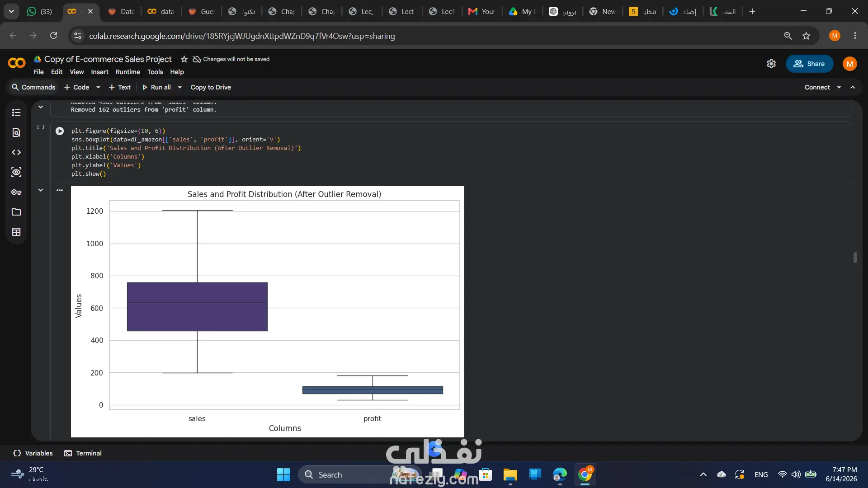This screenshot has width=868, height=488.
Task: Run the boxplot code cell
Action: click(x=60, y=131)
